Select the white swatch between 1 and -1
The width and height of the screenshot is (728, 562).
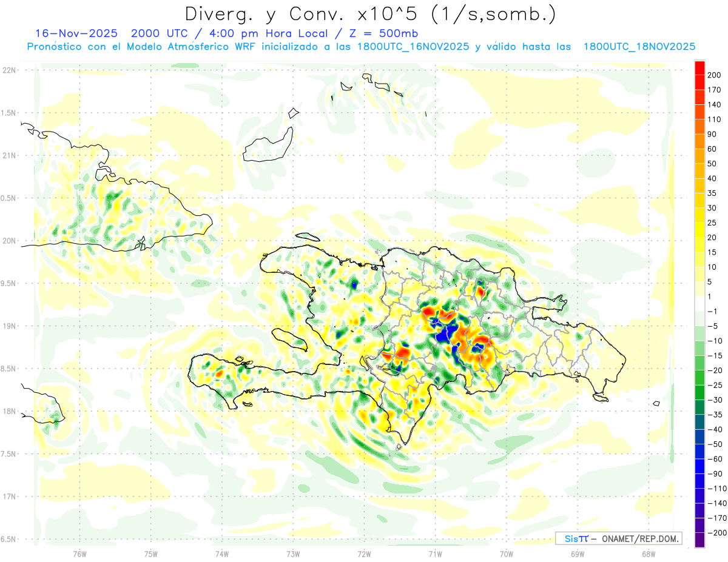click(699, 304)
